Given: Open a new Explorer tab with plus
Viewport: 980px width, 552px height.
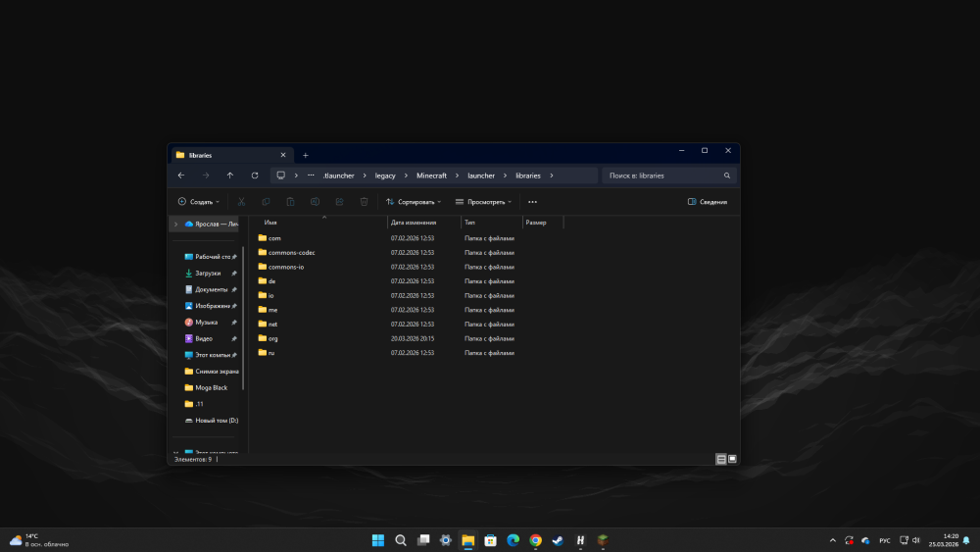Looking at the screenshot, I should pos(306,155).
